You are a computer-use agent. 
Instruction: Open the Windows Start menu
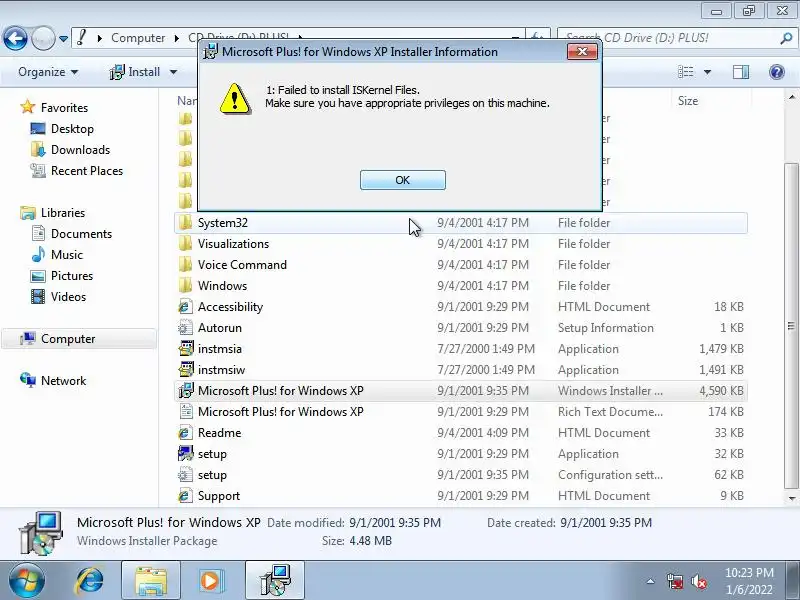[26, 581]
